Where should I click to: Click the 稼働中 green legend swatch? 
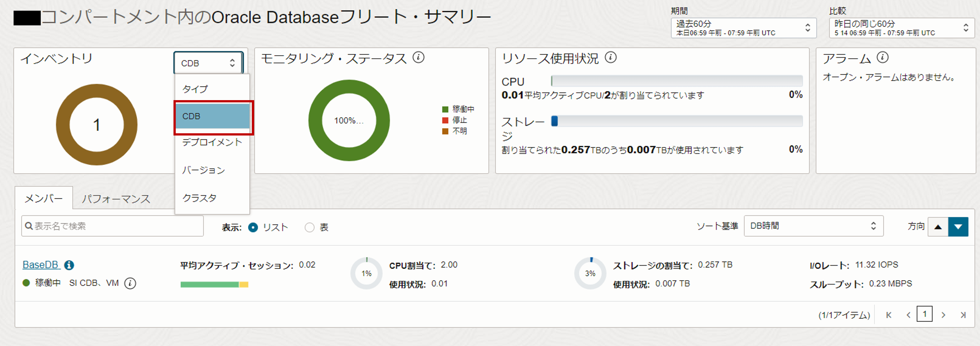click(445, 109)
